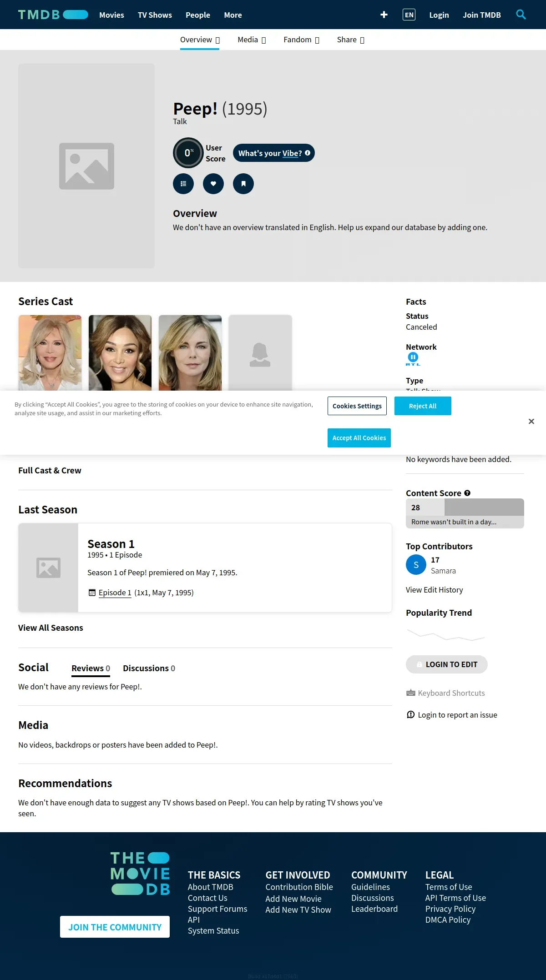Click the calendar icon beside Episode 1
This screenshot has height=980, width=546.
tap(92, 593)
